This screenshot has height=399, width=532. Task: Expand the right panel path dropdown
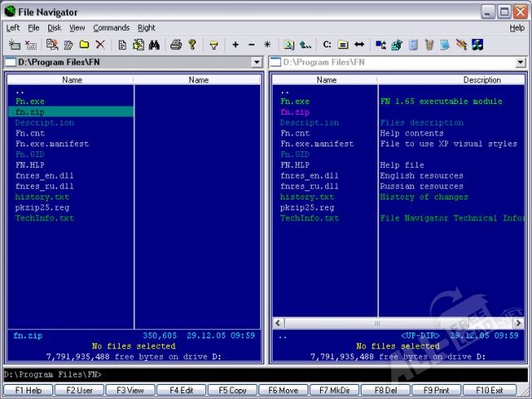pos(520,62)
